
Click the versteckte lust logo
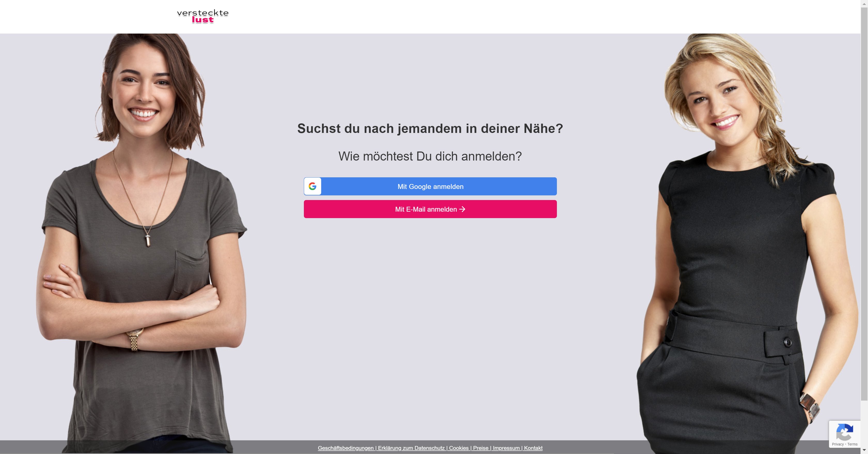[202, 17]
